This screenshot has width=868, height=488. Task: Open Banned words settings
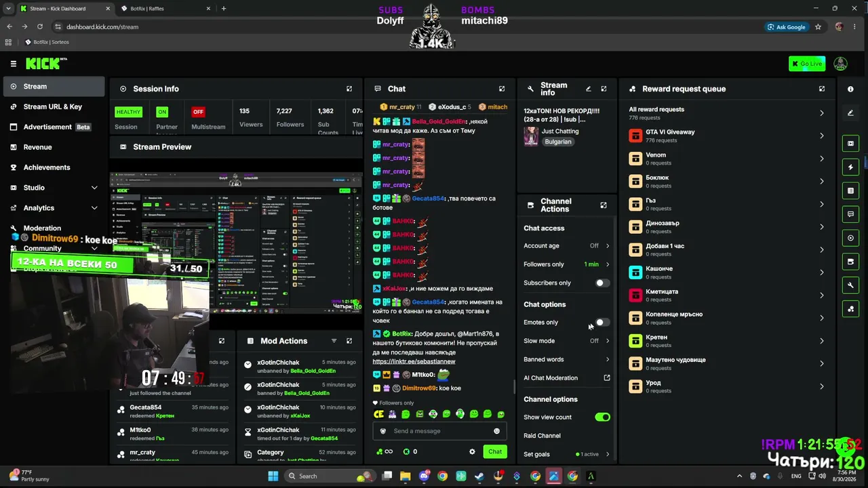566,359
